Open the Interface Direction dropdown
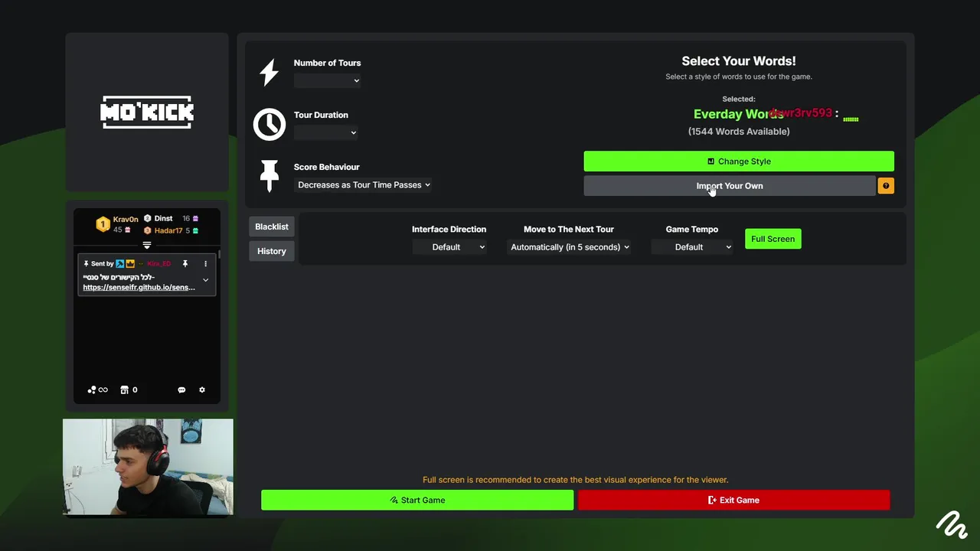The height and width of the screenshot is (551, 980). (449, 247)
